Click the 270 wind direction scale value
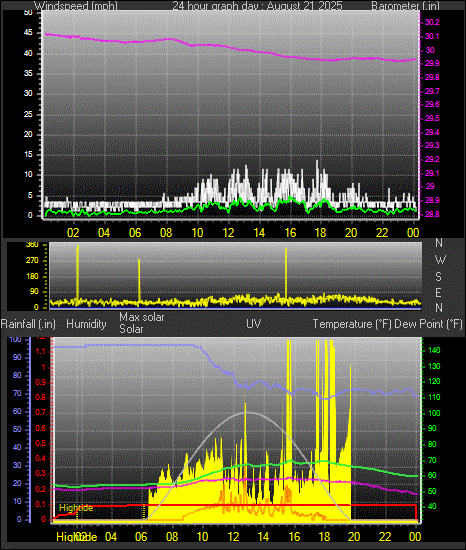Viewport: 466px width, 550px height. (32, 261)
